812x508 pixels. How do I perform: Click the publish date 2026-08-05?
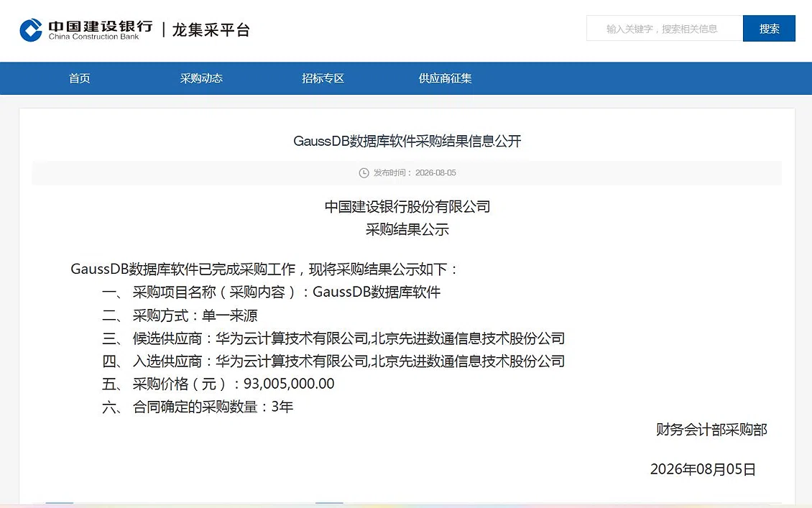435,173
